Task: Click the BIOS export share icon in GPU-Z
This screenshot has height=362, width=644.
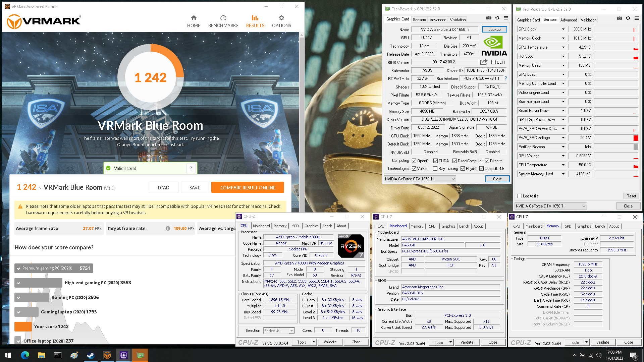Action: (x=484, y=62)
